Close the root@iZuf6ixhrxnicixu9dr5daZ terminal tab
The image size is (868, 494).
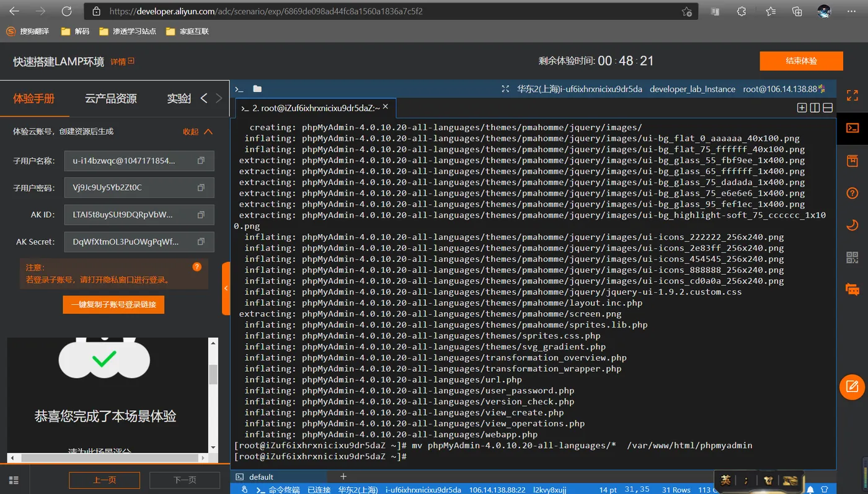pos(385,107)
